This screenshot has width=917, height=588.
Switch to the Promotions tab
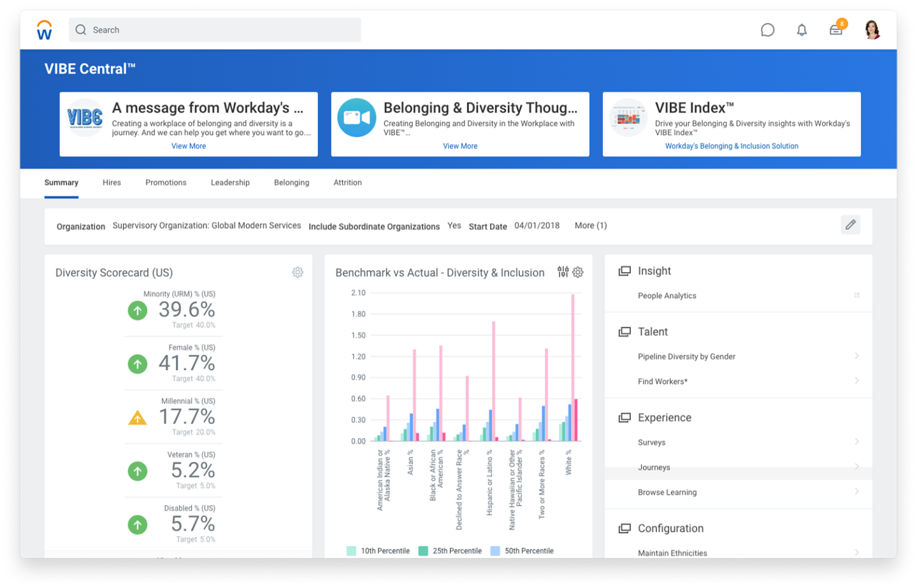(166, 182)
